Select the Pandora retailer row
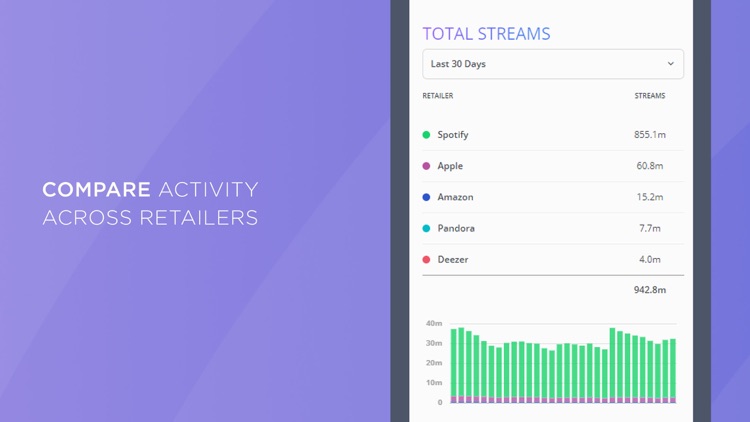 click(553, 228)
